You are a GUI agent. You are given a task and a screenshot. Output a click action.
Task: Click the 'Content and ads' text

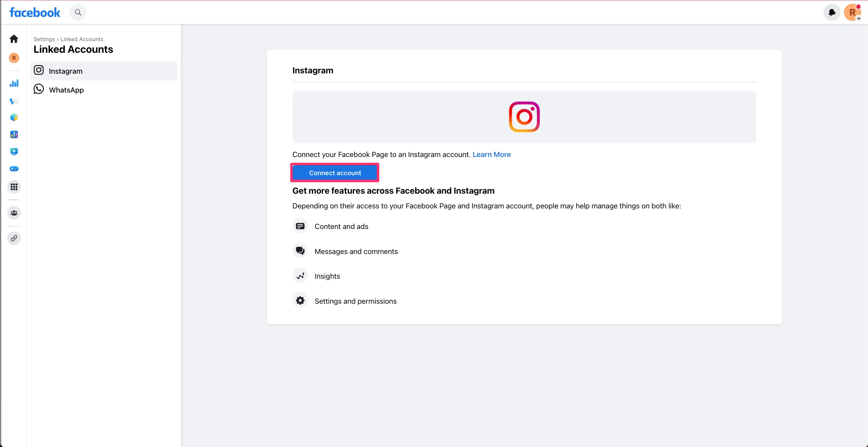341,227
